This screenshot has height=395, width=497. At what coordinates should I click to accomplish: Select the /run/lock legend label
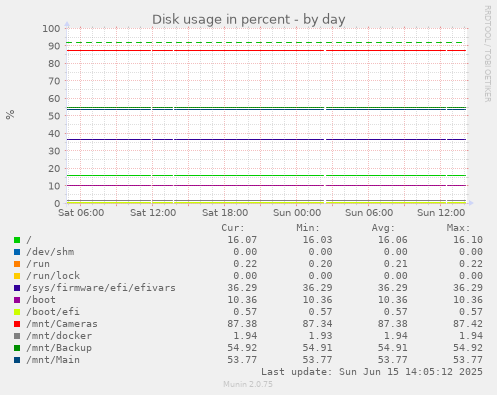click(53, 276)
